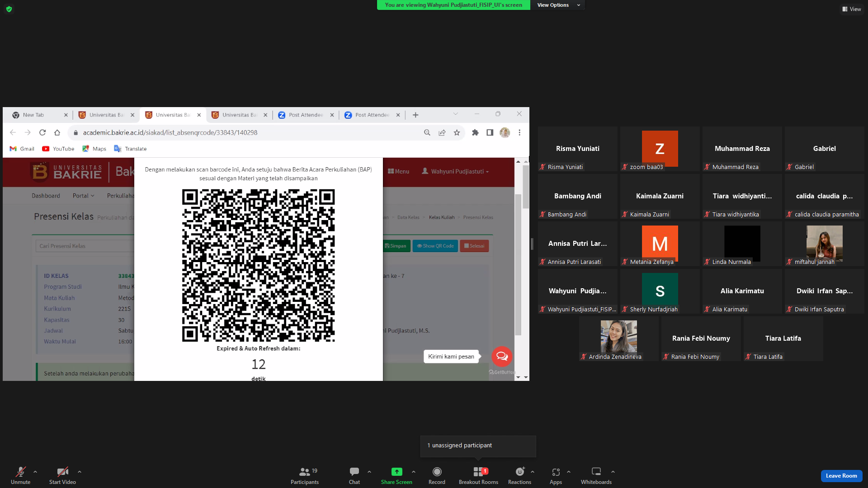
Task: Click the Data Kelas breadcrumb
Action: point(408,217)
